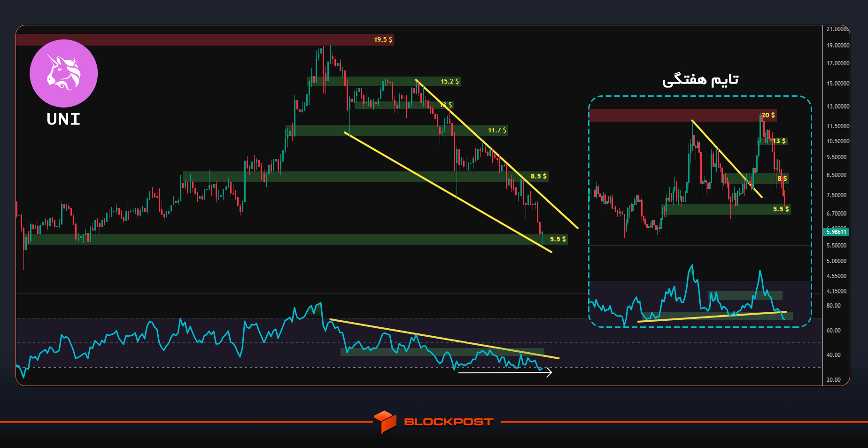Click the green RSI support zone rectangle

tap(442, 352)
